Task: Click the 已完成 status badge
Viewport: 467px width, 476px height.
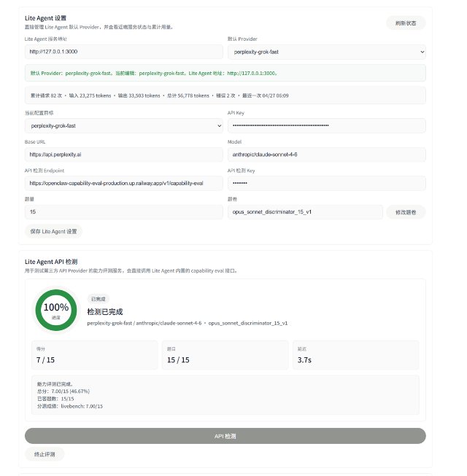Action: [98, 299]
